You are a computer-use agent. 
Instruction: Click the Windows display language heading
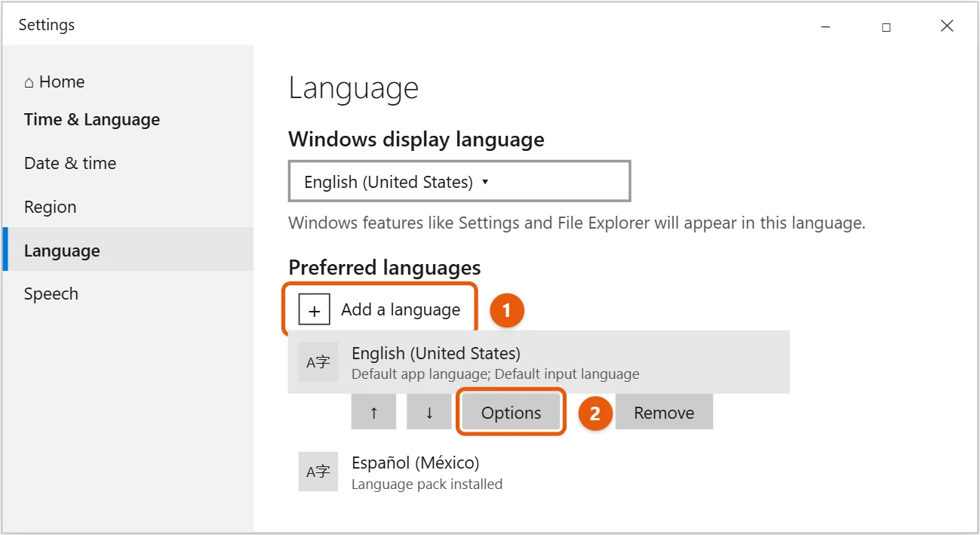(x=416, y=140)
